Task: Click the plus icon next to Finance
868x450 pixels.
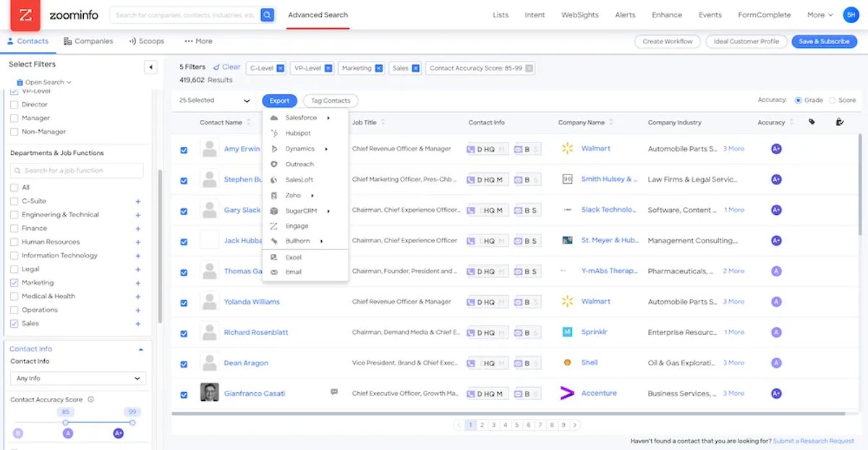Action: click(x=138, y=229)
